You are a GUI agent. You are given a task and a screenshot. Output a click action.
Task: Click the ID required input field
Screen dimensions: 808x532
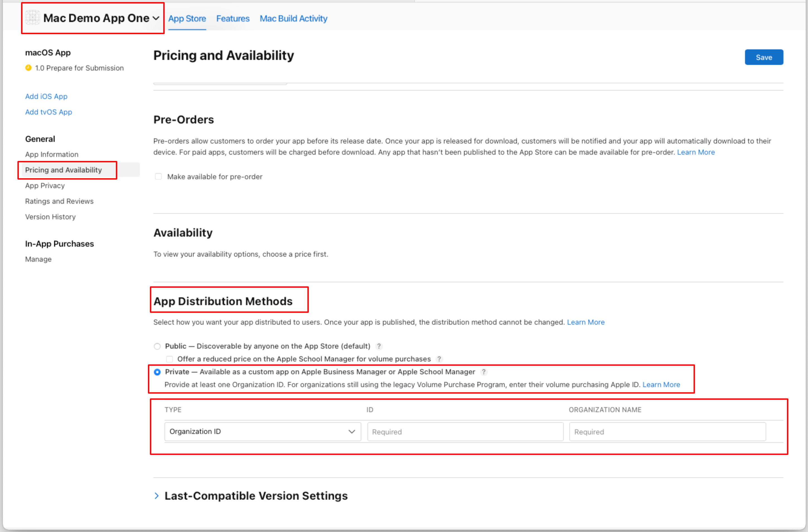[465, 432]
